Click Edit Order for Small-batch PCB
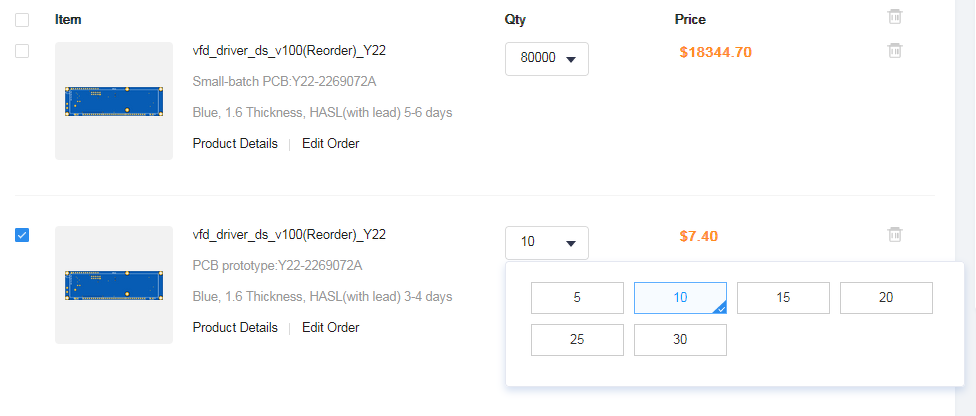Screen dimensions: 976x416 click(x=331, y=144)
